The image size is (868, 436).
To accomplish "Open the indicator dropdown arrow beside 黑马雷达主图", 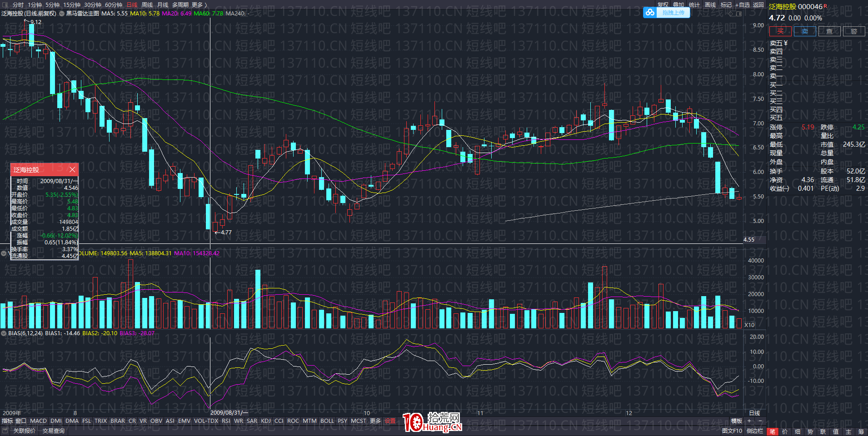I will (x=62, y=14).
